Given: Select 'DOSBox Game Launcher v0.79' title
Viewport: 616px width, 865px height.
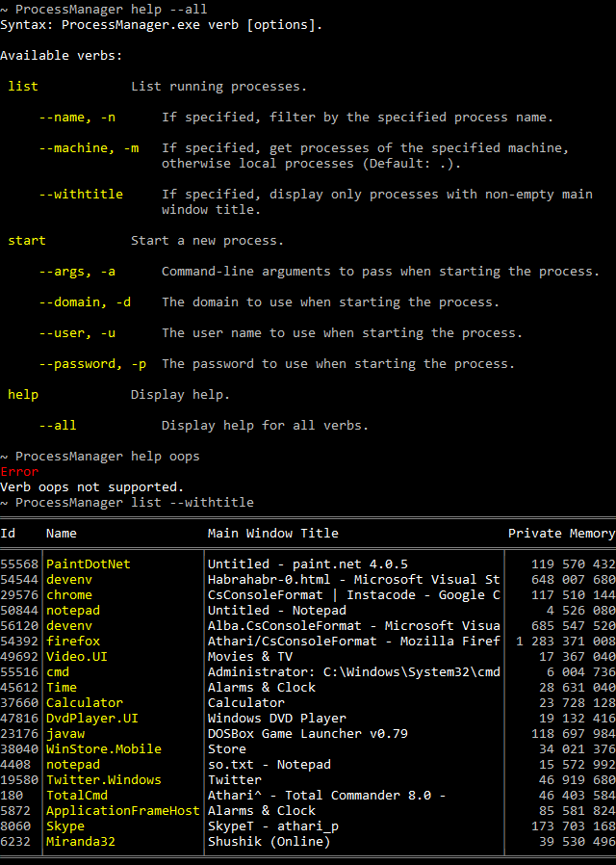Looking at the screenshot, I should coord(307,734).
